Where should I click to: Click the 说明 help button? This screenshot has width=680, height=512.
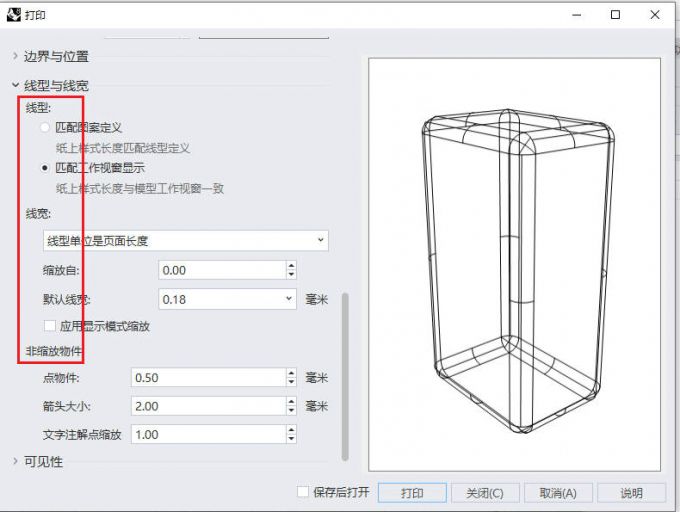tap(631, 493)
